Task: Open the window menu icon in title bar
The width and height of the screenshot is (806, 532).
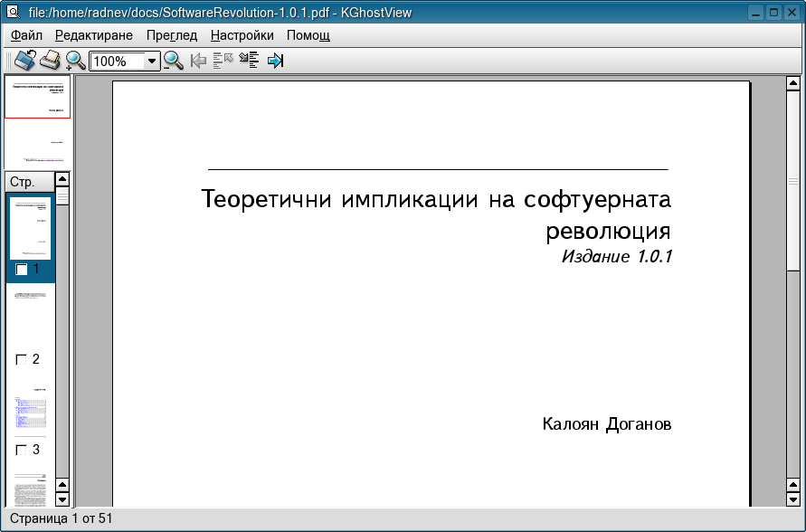Action: click(12, 12)
